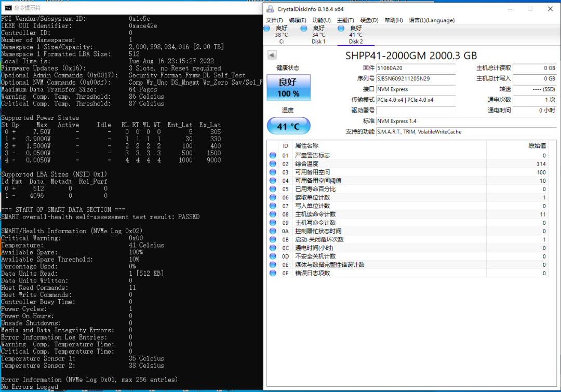
Task: Click the blue status icon of 07 写入单位计数
Action: pos(273,206)
